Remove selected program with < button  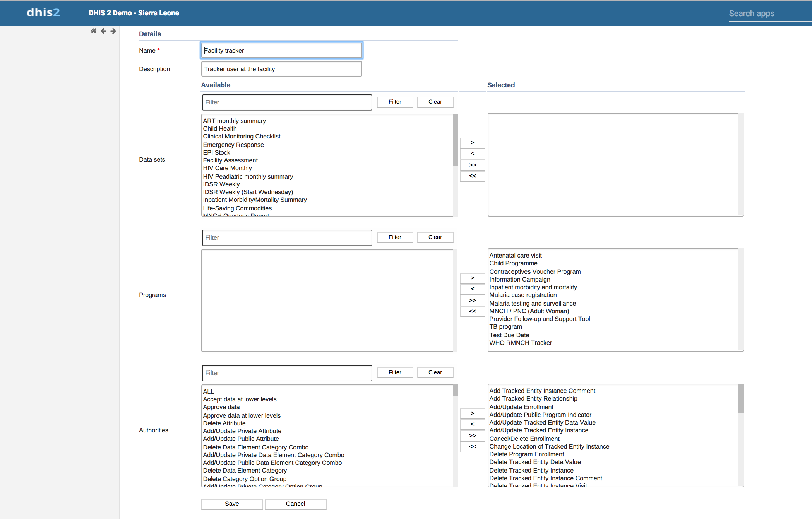472,289
